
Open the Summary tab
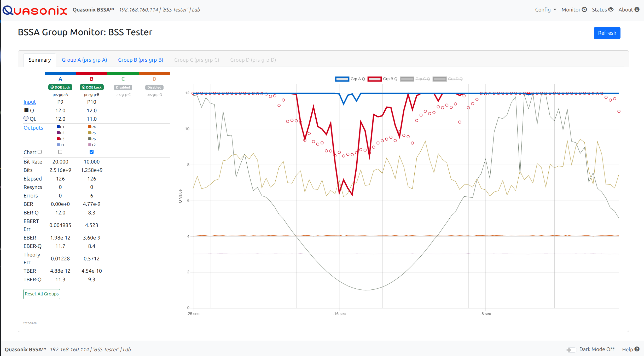[40, 60]
